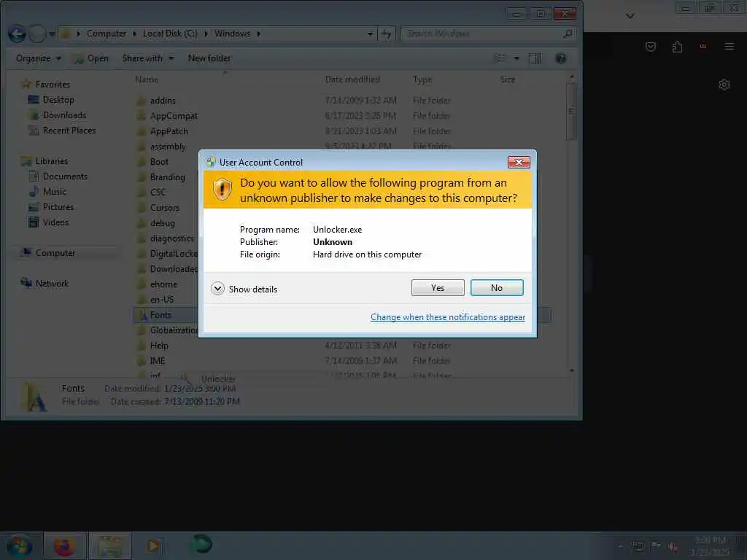Screen dimensions: 747x560
Task: Select Computer in the address bar path
Action: click(107, 34)
